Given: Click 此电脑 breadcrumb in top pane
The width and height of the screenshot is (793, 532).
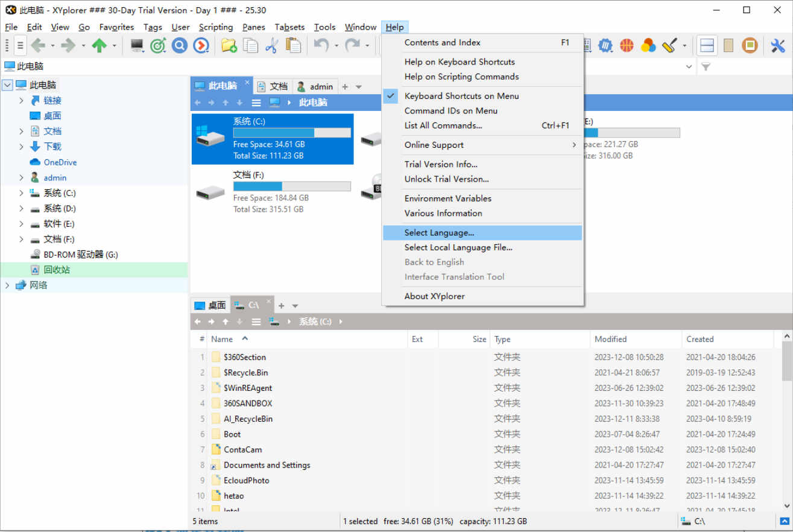Looking at the screenshot, I should click(x=313, y=103).
